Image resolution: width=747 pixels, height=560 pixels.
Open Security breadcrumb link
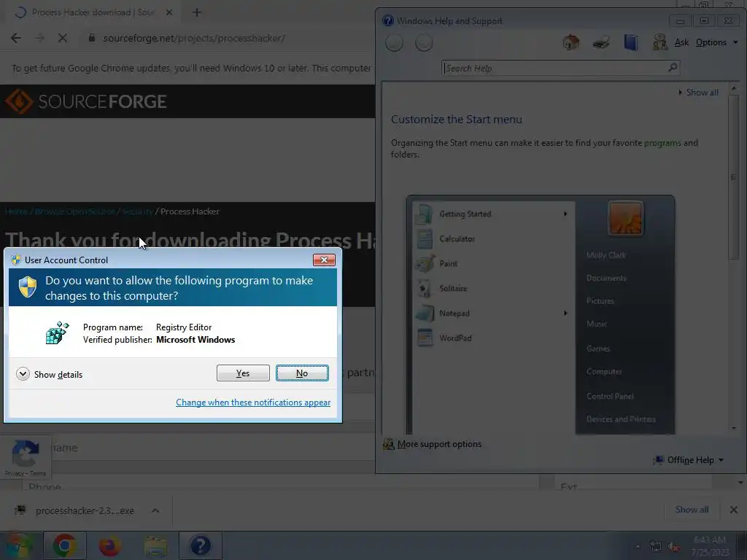point(137,211)
